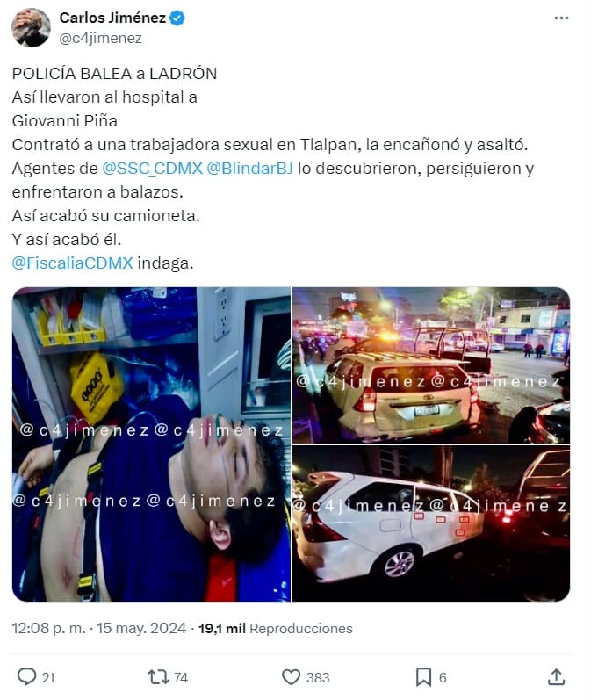Open Carlos Jiménez profile avatar

pyautogui.click(x=31, y=28)
